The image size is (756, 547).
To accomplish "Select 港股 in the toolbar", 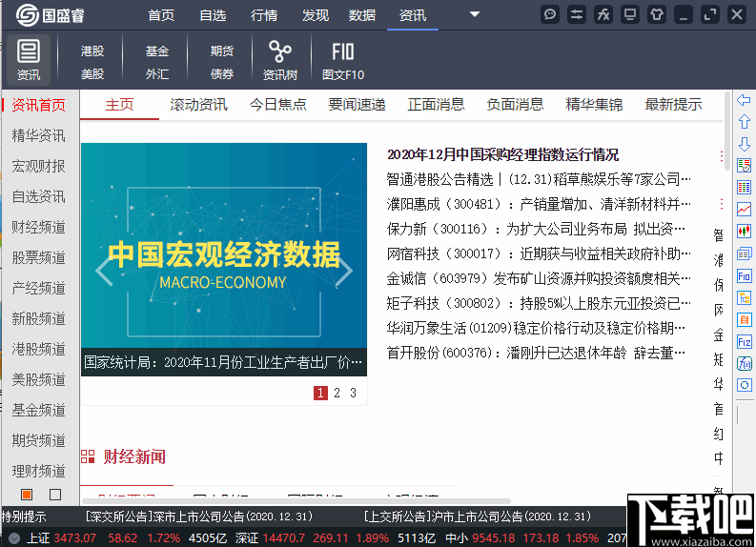I will (x=92, y=51).
